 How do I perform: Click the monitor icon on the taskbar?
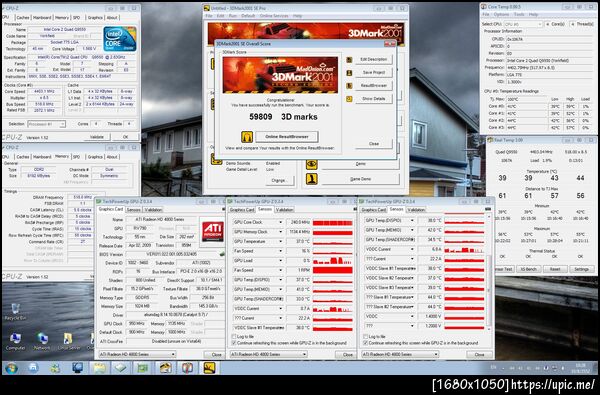click(x=78, y=368)
